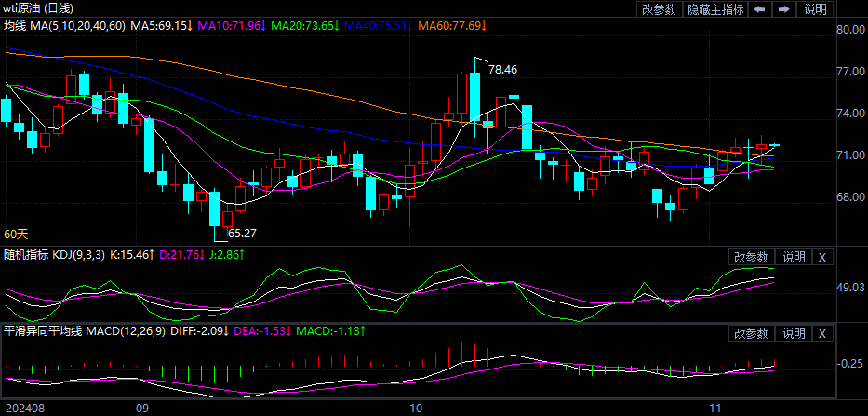Click the X to close KDJ indicator panel
Screen dimensions: 868x416
coord(822,257)
